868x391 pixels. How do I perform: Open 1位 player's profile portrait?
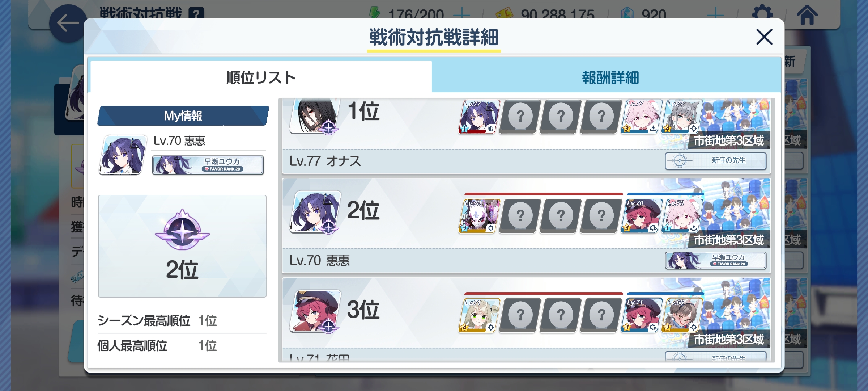(x=315, y=115)
